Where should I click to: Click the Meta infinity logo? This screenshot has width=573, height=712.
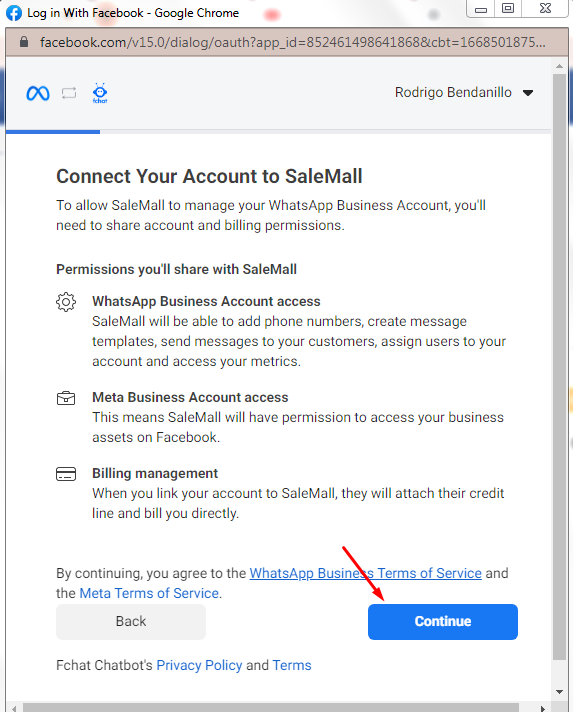38,94
